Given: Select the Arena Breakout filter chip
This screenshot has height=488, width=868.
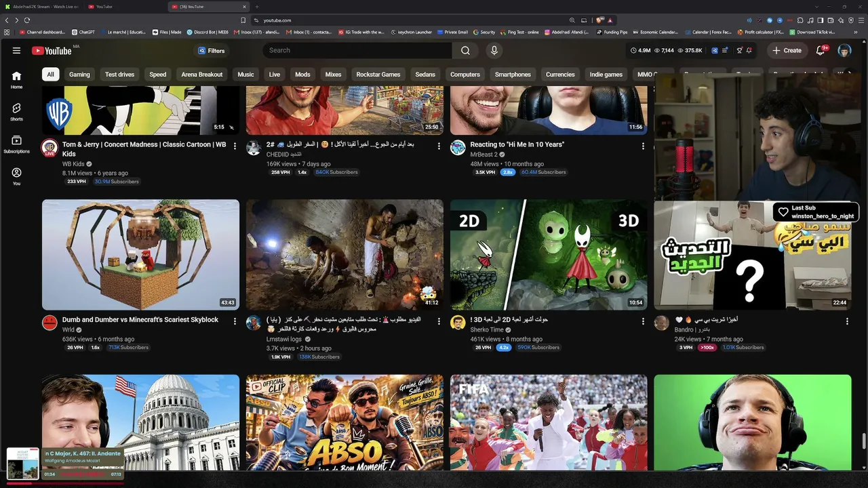Looking at the screenshot, I should coord(202,75).
